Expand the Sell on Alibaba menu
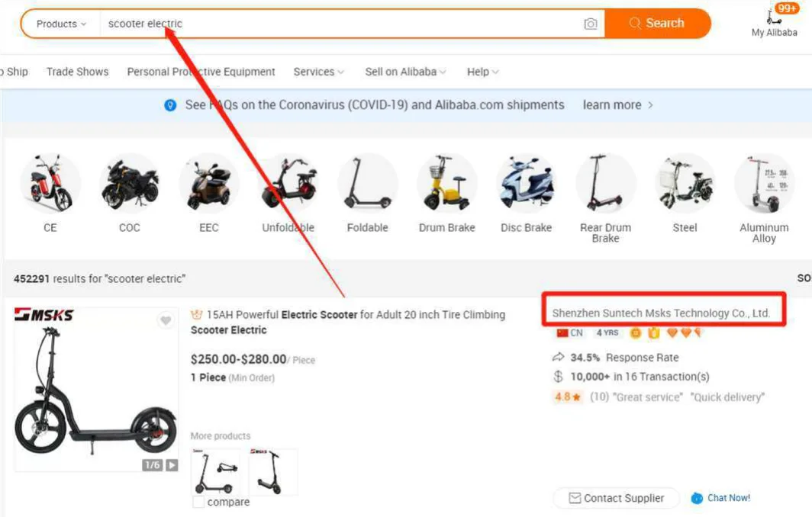 (x=405, y=72)
